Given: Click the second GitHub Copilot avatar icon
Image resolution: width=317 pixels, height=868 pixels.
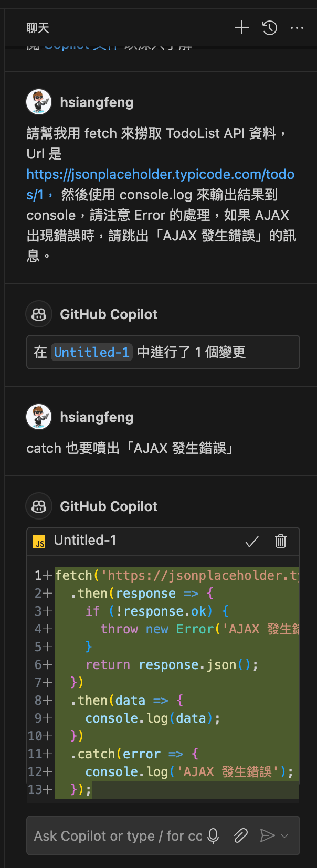Looking at the screenshot, I should coord(39,506).
